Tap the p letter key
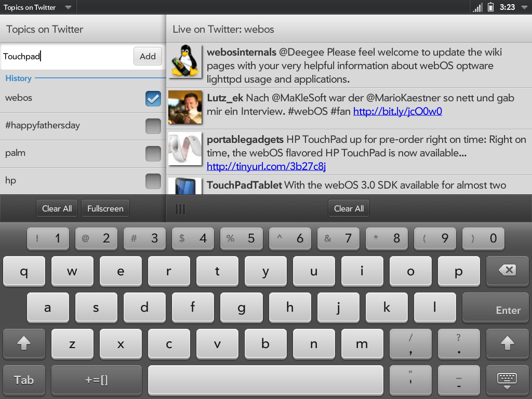532x399 pixels. coord(459,271)
